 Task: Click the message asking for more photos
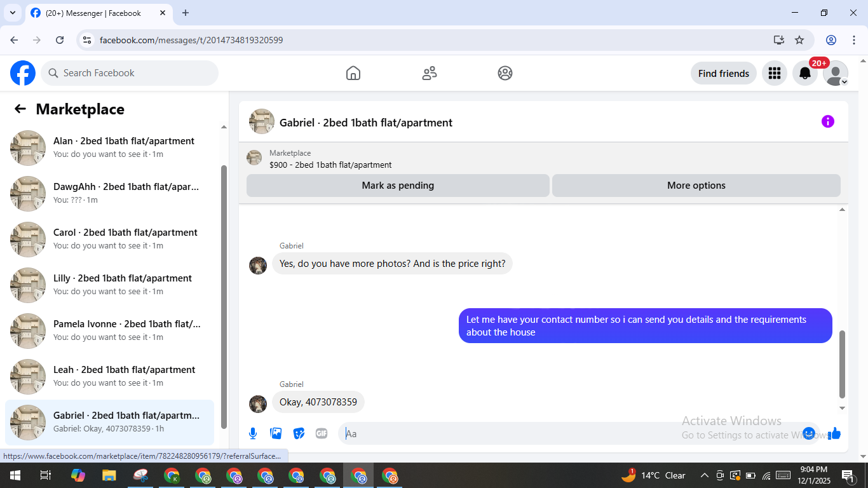[x=392, y=264]
